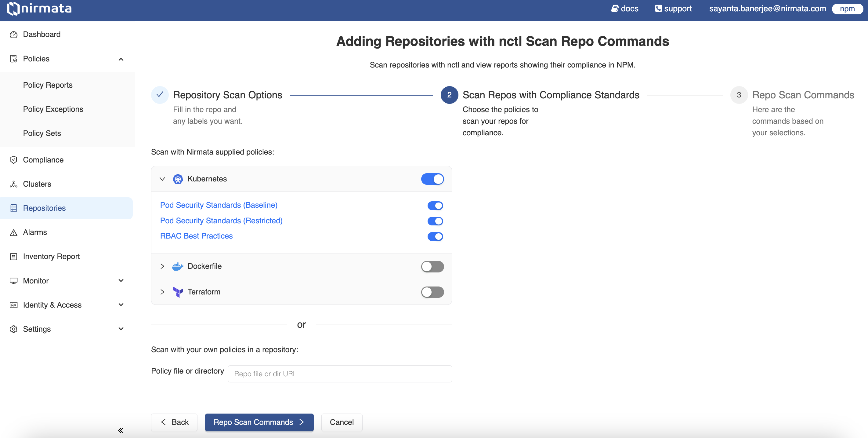Open RBAC Best Practices link
The image size is (868, 438).
(197, 236)
